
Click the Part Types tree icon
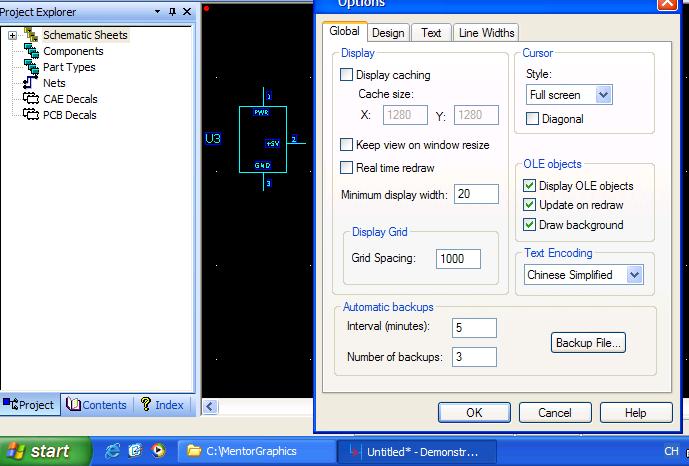click(x=31, y=67)
